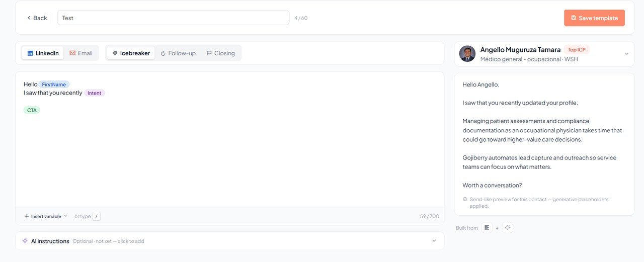
Task: Open the contact selector dropdown chevron
Action: point(626,54)
